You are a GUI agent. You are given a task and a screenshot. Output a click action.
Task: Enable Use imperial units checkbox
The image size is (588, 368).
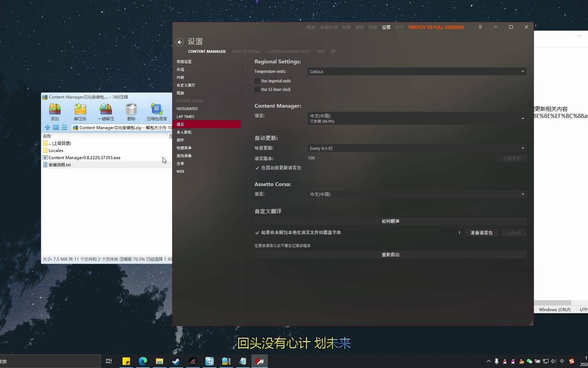[x=257, y=81]
